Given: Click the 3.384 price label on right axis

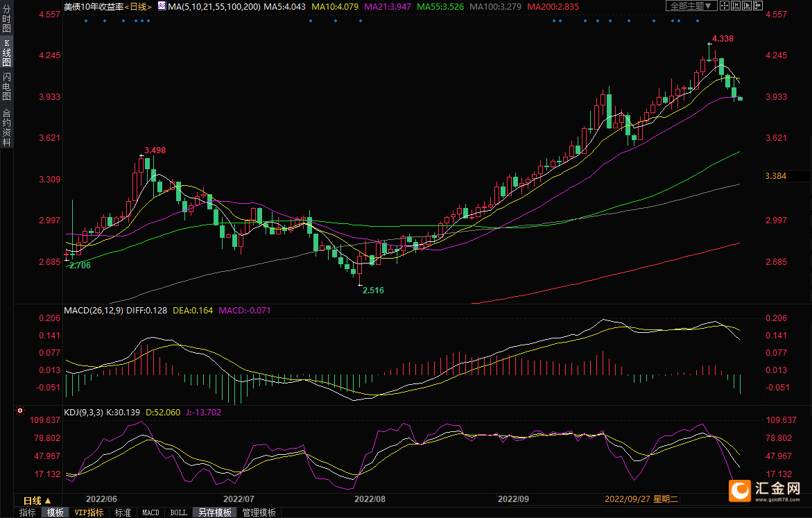Looking at the screenshot, I should pyautogui.click(x=775, y=176).
